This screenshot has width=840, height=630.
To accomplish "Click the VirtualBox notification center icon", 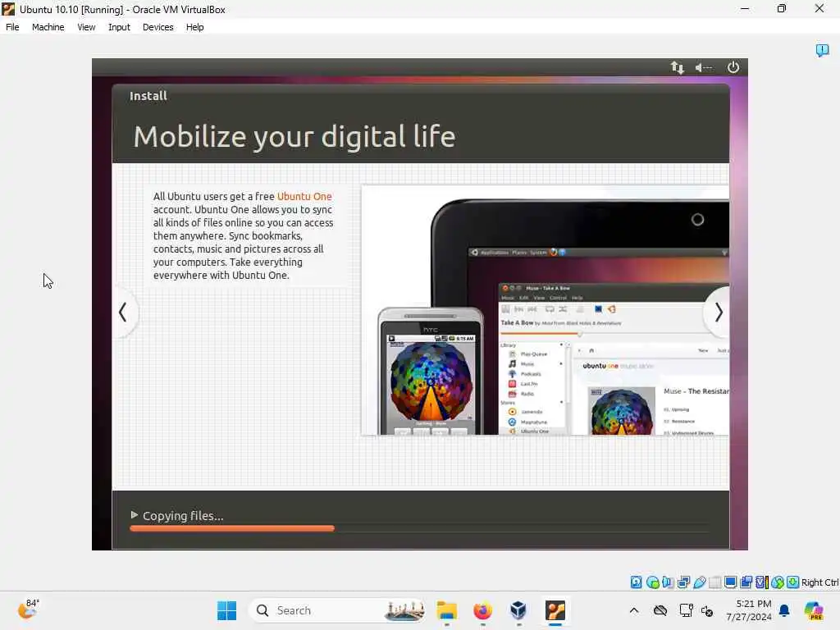I will tap(822, 50).
